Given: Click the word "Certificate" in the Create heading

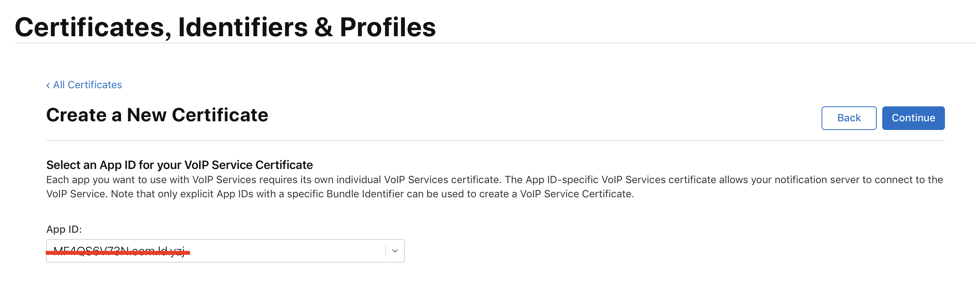Looking at the screenshot, I should (220, 115).
